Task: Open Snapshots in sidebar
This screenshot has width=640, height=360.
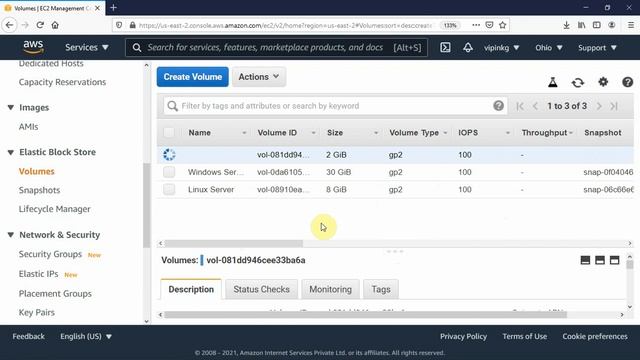Action: pos(39,190)
